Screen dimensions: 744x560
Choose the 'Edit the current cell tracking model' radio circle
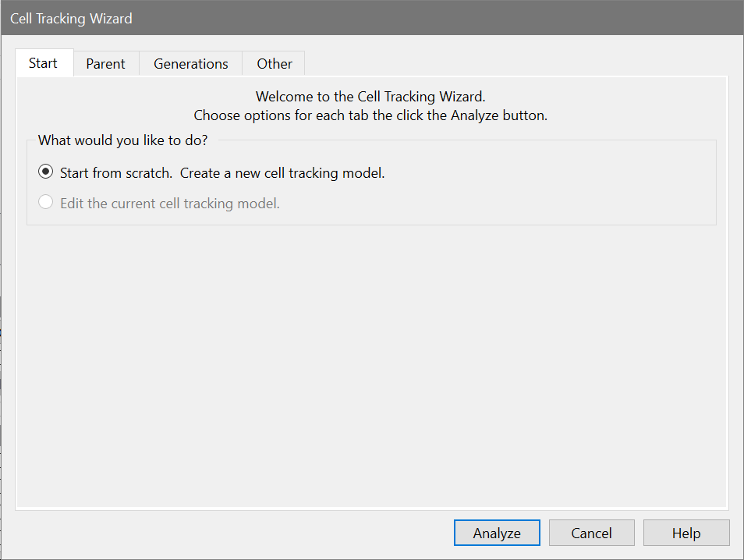46,203
